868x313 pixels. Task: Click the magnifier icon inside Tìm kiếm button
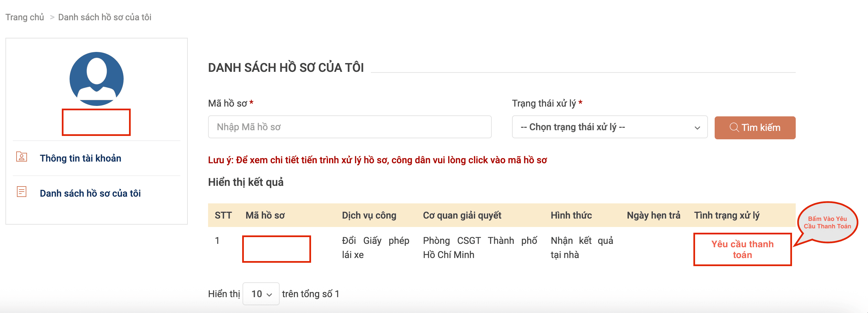point(734,127)
